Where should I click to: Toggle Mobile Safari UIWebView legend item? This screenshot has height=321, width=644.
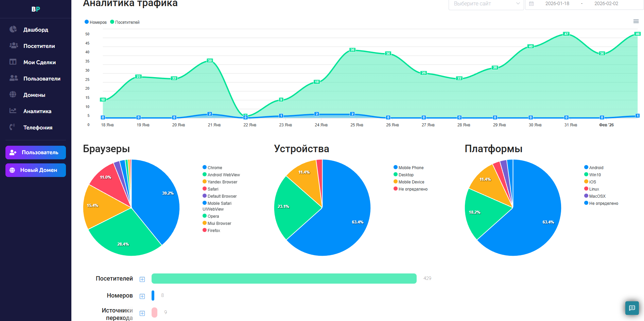pos(217,206)
